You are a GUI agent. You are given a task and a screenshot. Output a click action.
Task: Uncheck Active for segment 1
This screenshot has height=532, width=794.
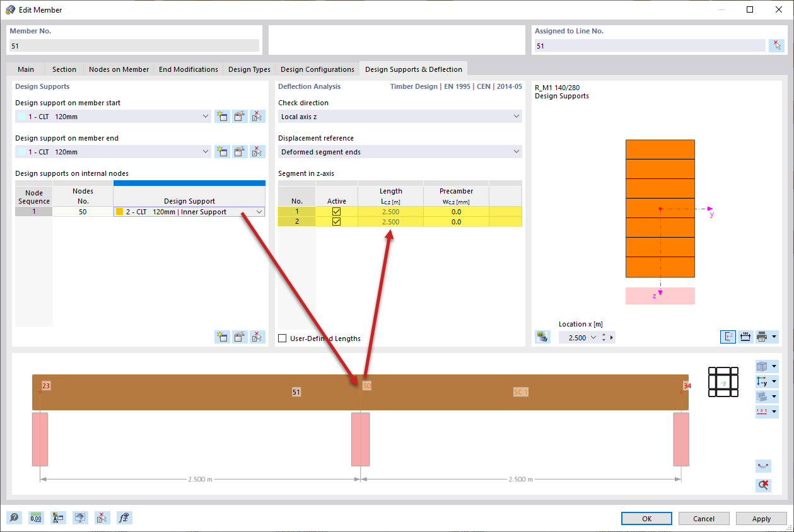[x=336, y=212]
